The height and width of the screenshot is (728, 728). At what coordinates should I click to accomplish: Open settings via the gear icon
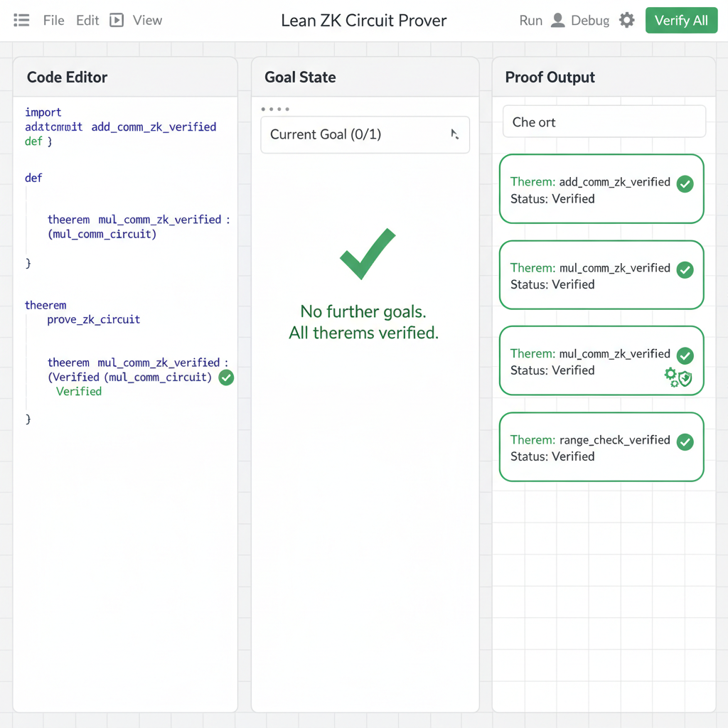click(626, 21)
